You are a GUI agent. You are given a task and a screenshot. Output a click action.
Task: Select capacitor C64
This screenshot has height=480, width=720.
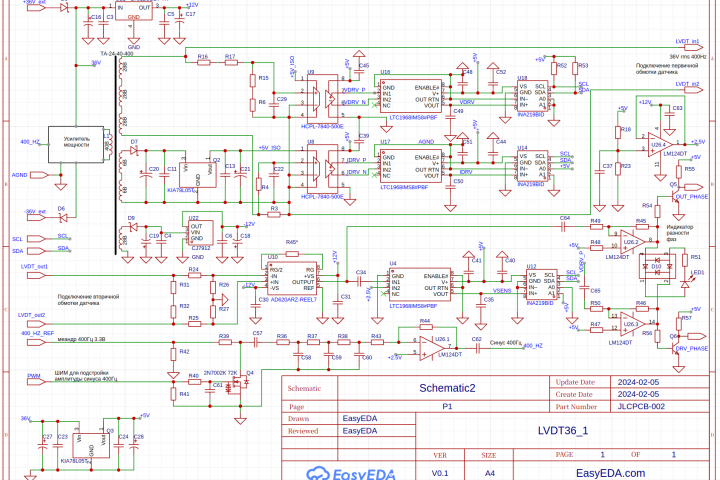[x=564, y=226]
